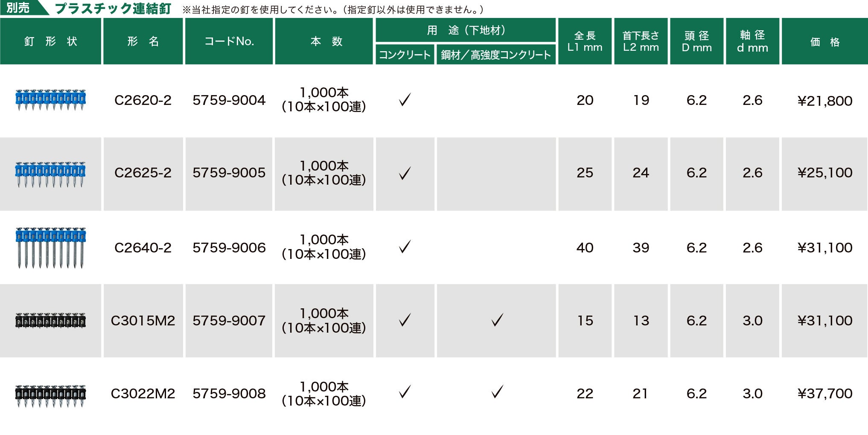This screenshot has height=435, width=868.
Task: Click code number 5759-9008
Action: (x=229, y=394)
